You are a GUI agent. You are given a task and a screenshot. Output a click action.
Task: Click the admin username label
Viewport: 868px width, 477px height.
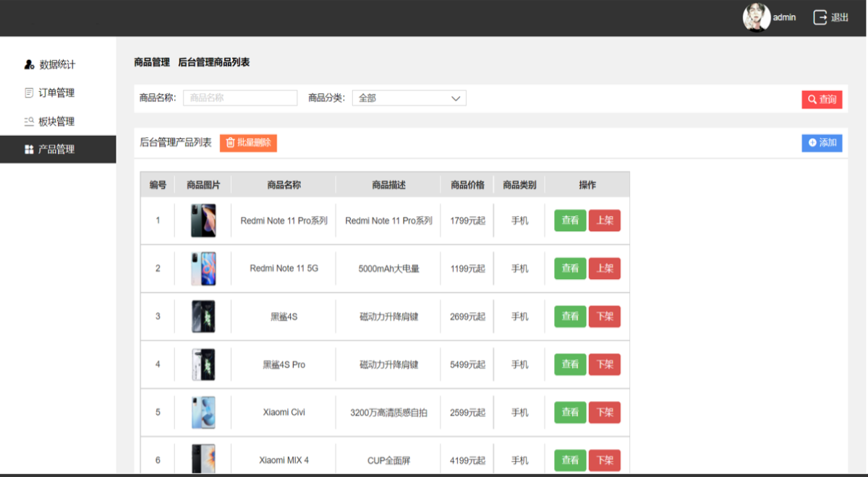coord(784,17)
